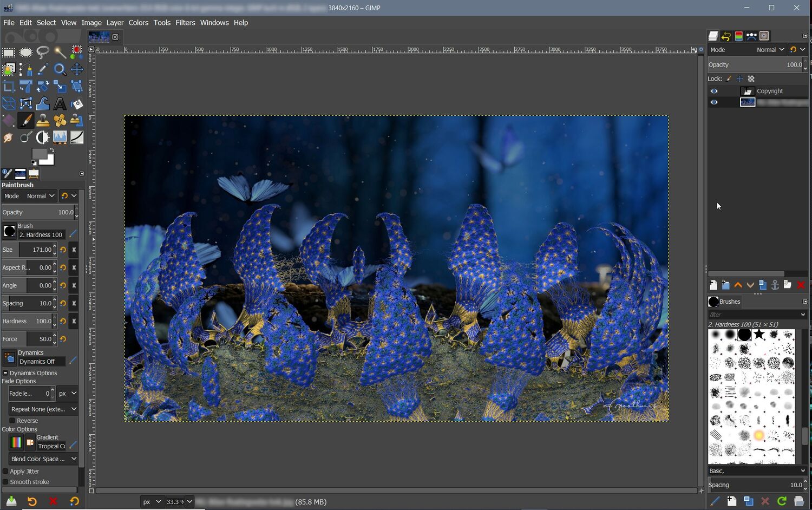Image resolution: width=812 pixels, height=510 pixels.
Task: Select the Select by Color tool
Action: (x=77, y=53)
